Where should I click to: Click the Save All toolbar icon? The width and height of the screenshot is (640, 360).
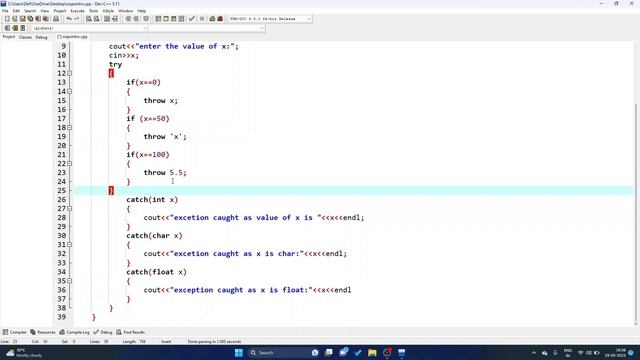point(30,19)
